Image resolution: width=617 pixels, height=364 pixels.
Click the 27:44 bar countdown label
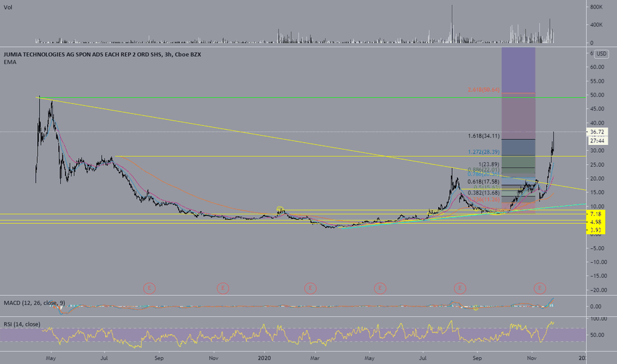(597, 140)
